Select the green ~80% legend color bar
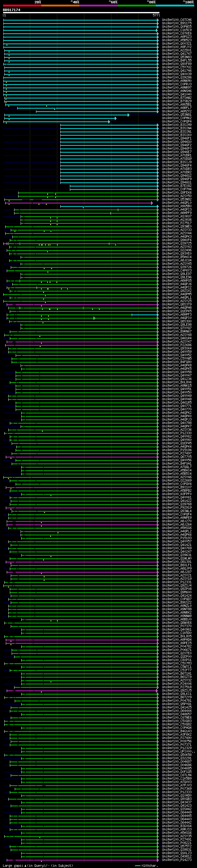Screen dimensions: 197x868 pos(137,6)
